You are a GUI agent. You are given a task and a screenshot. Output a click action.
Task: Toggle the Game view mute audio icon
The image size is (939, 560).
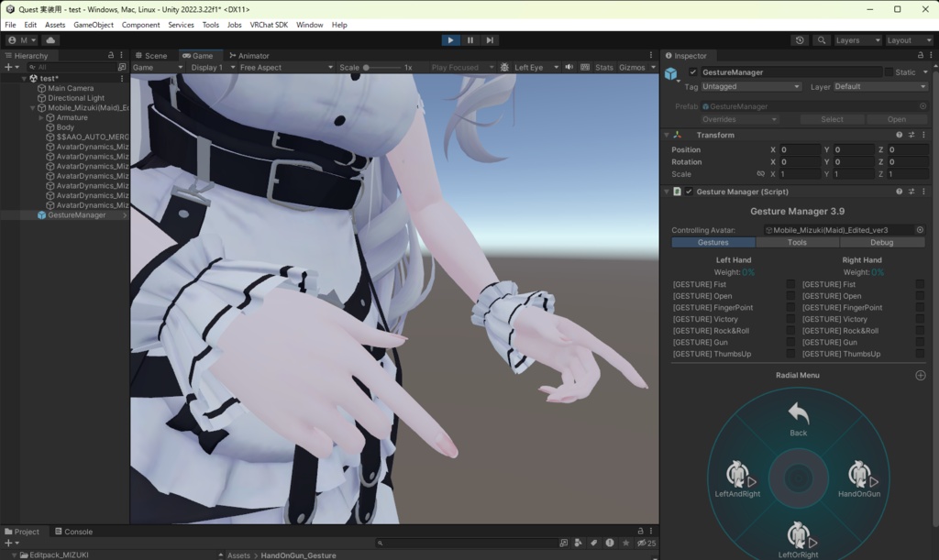coord(569,67)
